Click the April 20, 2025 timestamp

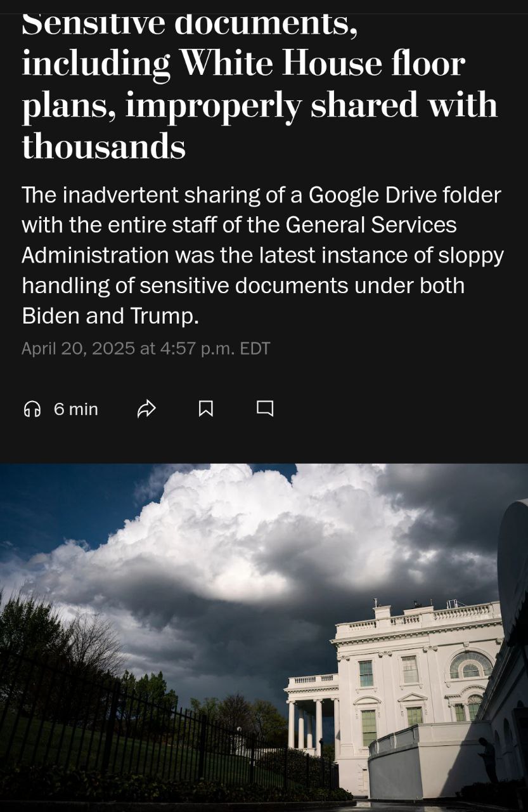pos(146,348)
